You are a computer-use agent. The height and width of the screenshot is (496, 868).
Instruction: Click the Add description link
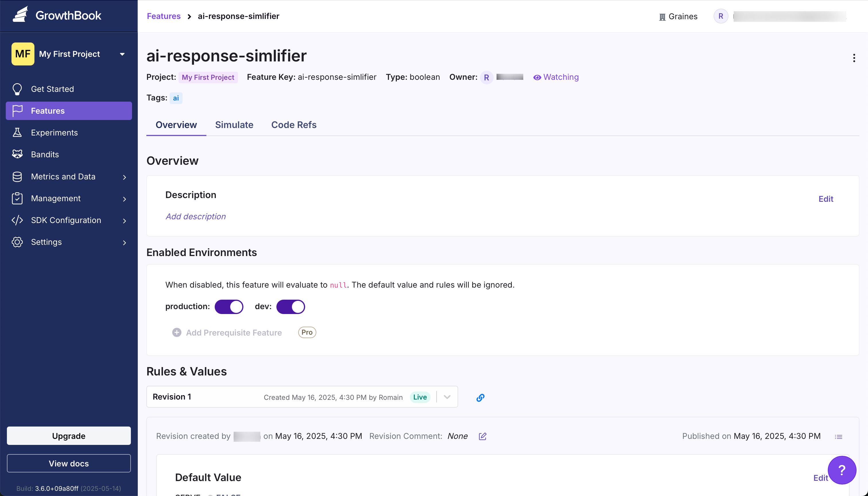tap(195, 216)
